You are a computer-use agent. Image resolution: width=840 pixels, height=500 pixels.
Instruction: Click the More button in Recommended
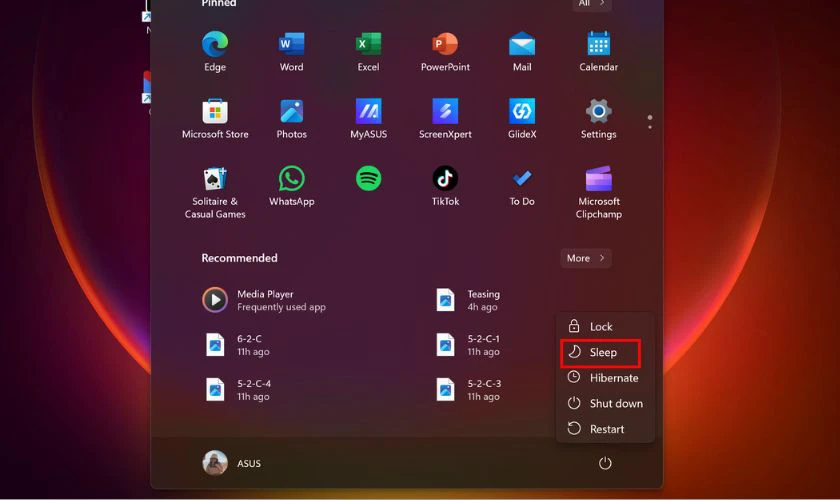click(x=586, y=258)
